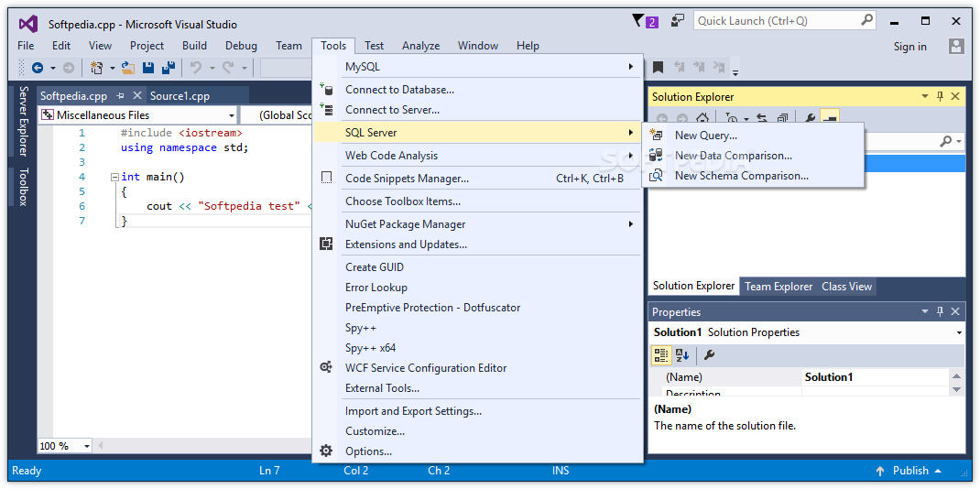Toggle auto-hide pin on Properties panel
Viewport: 980px width, 489px height.
[940, 311]
